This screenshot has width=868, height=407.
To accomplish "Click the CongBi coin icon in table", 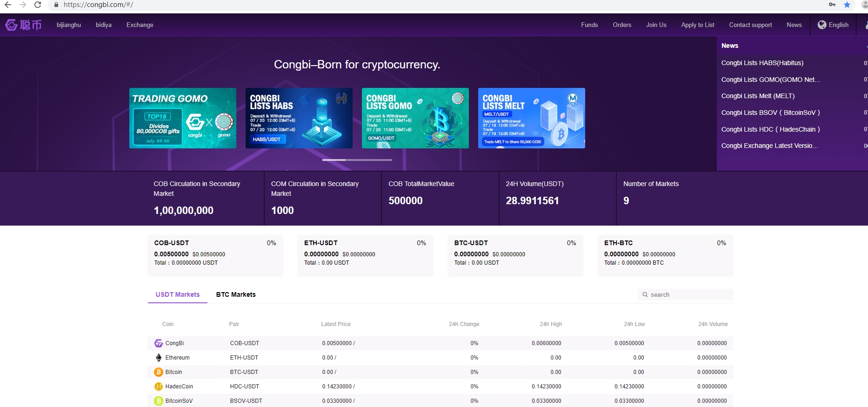I will tap(159, 343).
